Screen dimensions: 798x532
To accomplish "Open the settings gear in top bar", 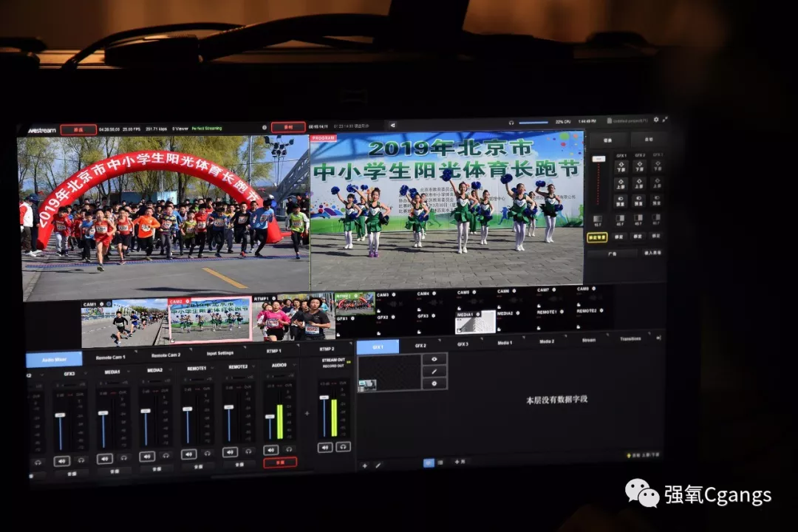I will coord(656,120).
